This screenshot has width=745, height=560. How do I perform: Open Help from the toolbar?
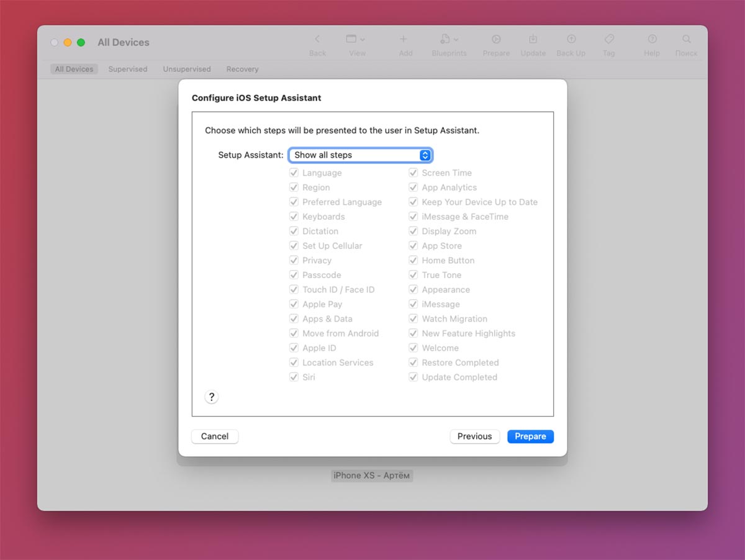(652, 39)
